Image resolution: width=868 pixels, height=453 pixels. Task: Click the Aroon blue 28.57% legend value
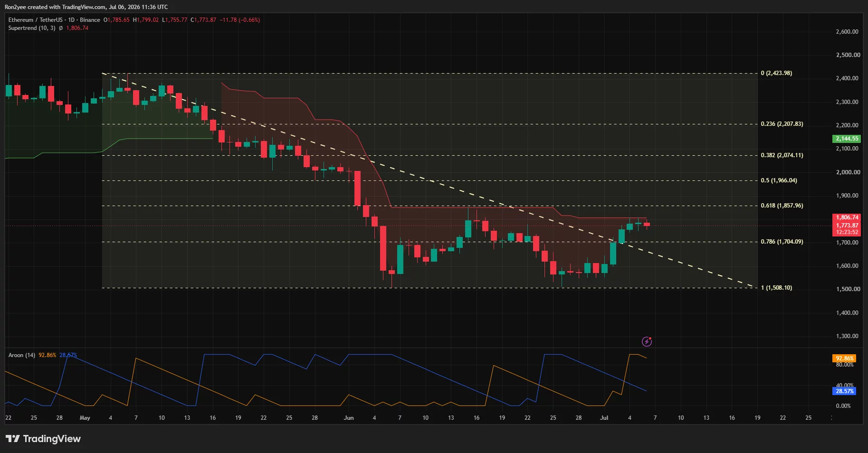[x=68, y=355]
